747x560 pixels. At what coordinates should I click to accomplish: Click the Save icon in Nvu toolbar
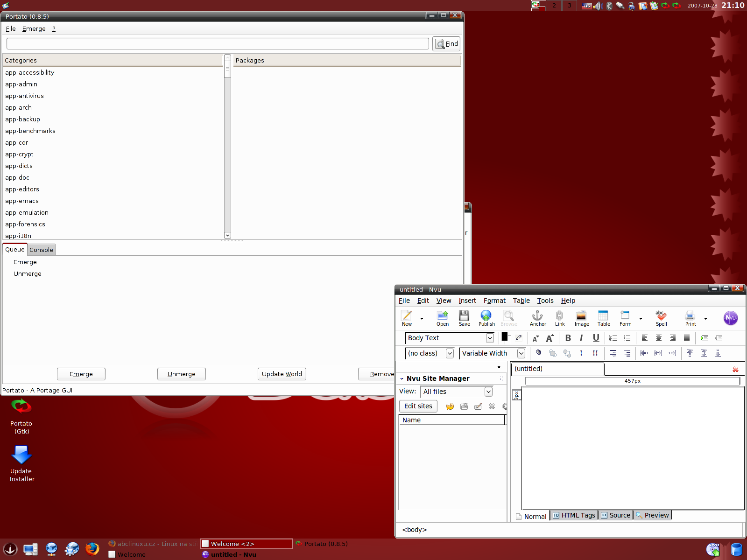click(x=464, y=318)
